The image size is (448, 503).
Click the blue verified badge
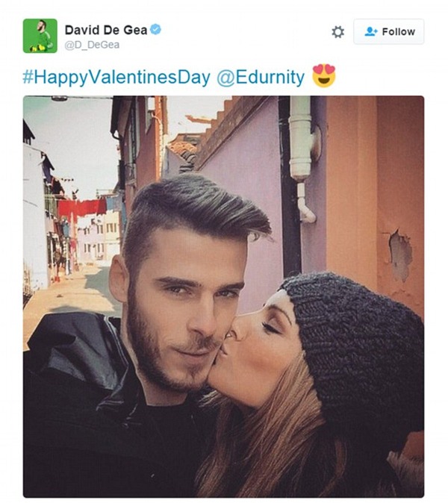click(x=156, y=30)
